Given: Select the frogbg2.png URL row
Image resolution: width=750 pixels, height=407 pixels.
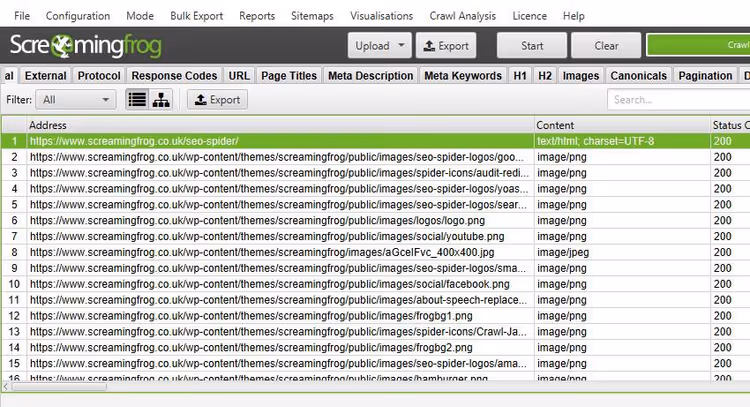Looking at the screenshot, I should (375, 347).
